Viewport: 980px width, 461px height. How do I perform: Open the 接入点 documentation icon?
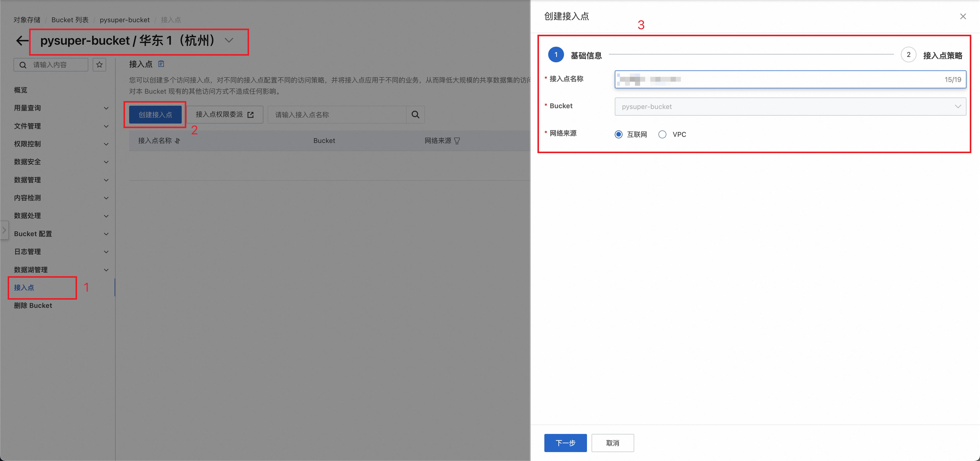pyautogui.click(x=161, y=64)
